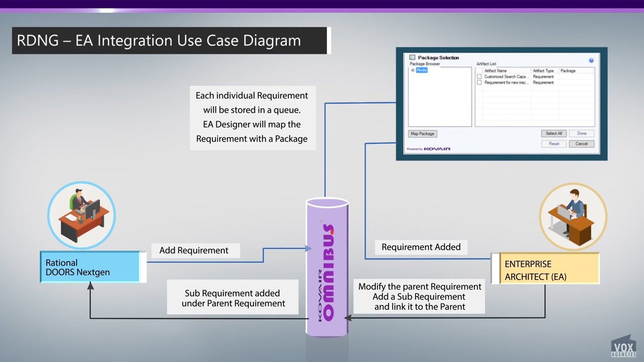This screenshot has height=362, width=644.
Task: Click the Enterprise Architect user desk icon
Action: click(x=573, y=217)
